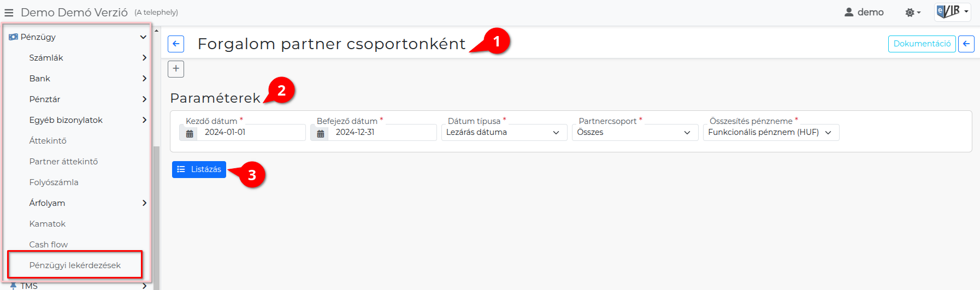Click the VIR logo menu
Screen dimensions: 980x290
(952, 11)
